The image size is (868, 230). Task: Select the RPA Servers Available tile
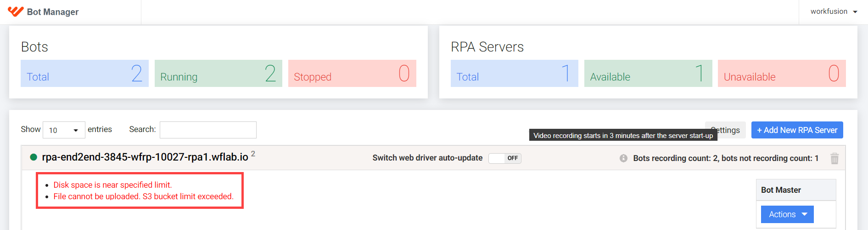648,74
